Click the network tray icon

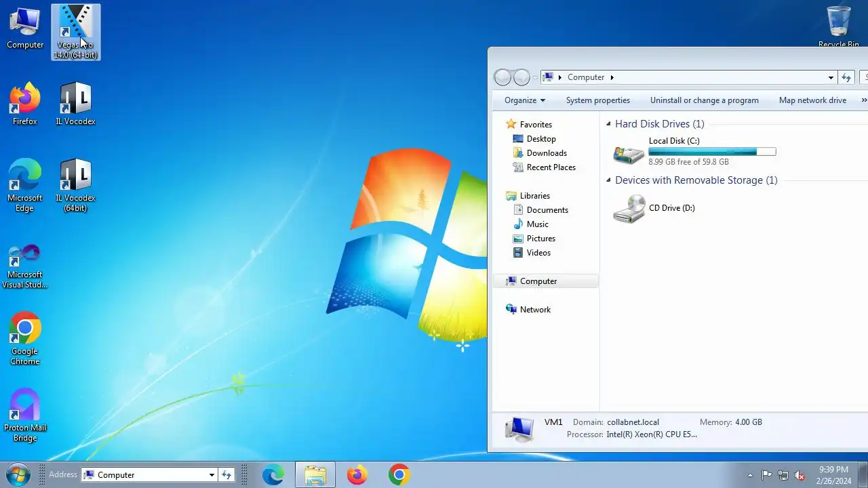coord(783,475)
